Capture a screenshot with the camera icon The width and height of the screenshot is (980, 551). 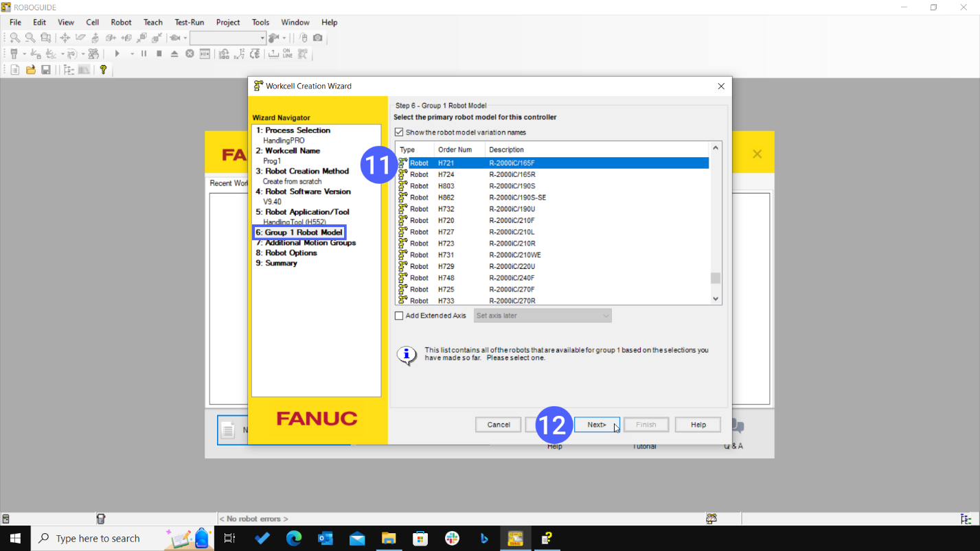point(318,37)
